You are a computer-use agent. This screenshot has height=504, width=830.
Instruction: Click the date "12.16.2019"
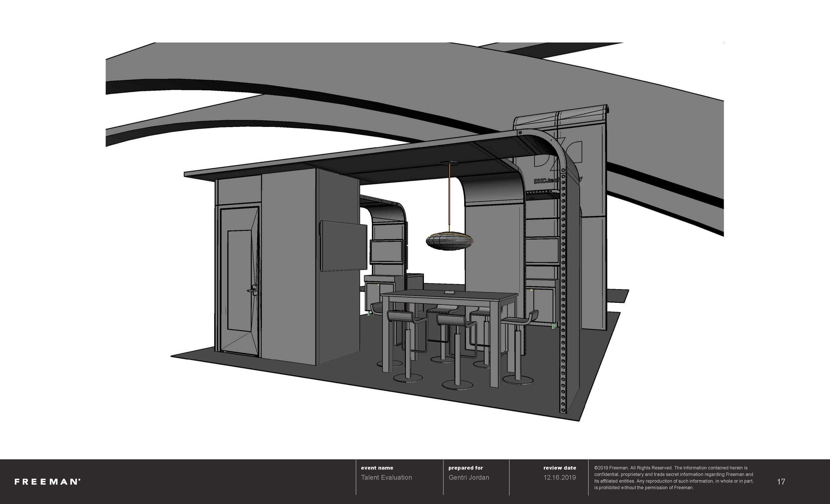[x=559, y=477]
